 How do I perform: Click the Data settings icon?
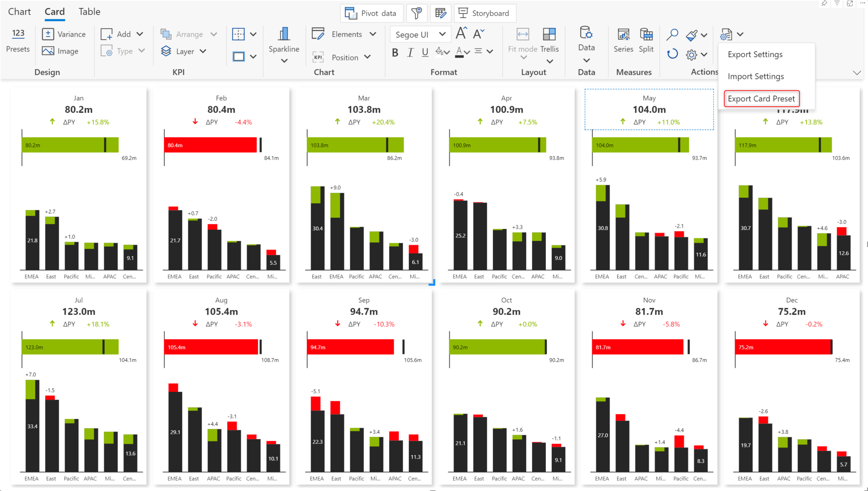tap(586, 33)
